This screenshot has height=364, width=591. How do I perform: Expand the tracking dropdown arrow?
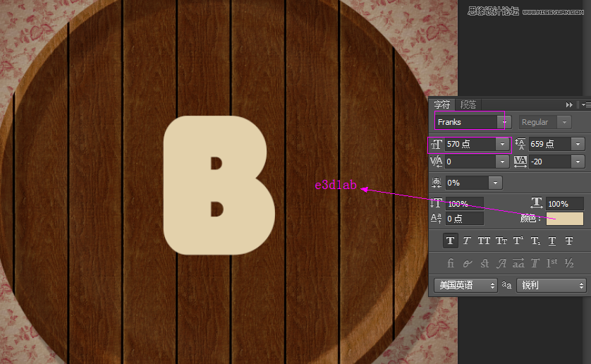(x=578, y=162)
